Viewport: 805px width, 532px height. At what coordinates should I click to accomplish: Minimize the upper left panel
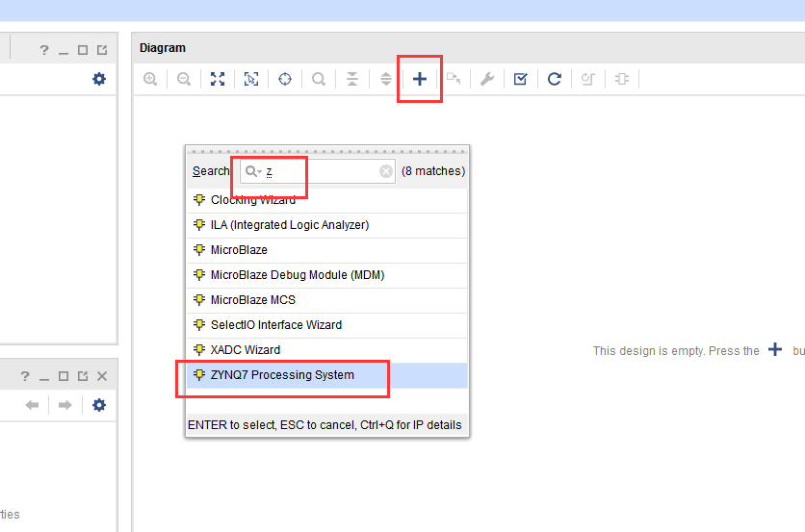[x=64, y=52]
